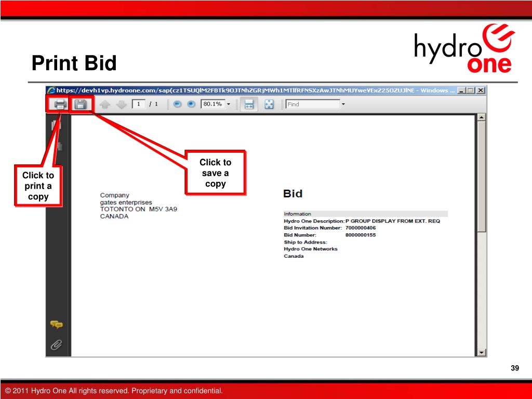Click the 'TOTONTO ON M5V 3A9' address line
This screenshot has width=532, height=399.
tap(138, 209)
